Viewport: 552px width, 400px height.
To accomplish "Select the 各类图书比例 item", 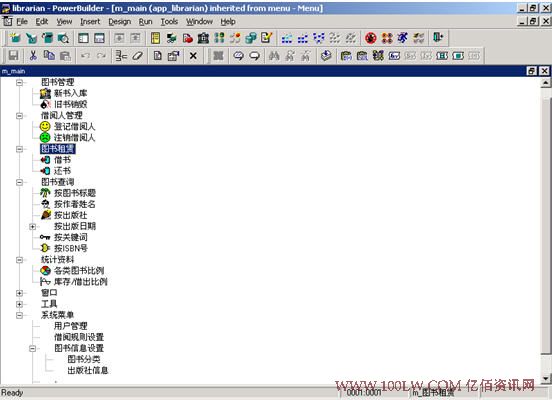I will 79,270.
